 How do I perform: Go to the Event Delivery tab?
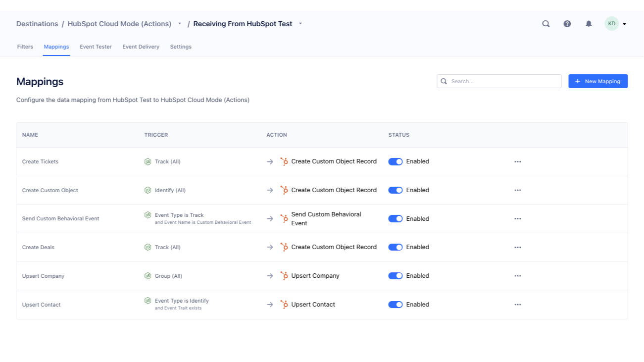(141, 47)
